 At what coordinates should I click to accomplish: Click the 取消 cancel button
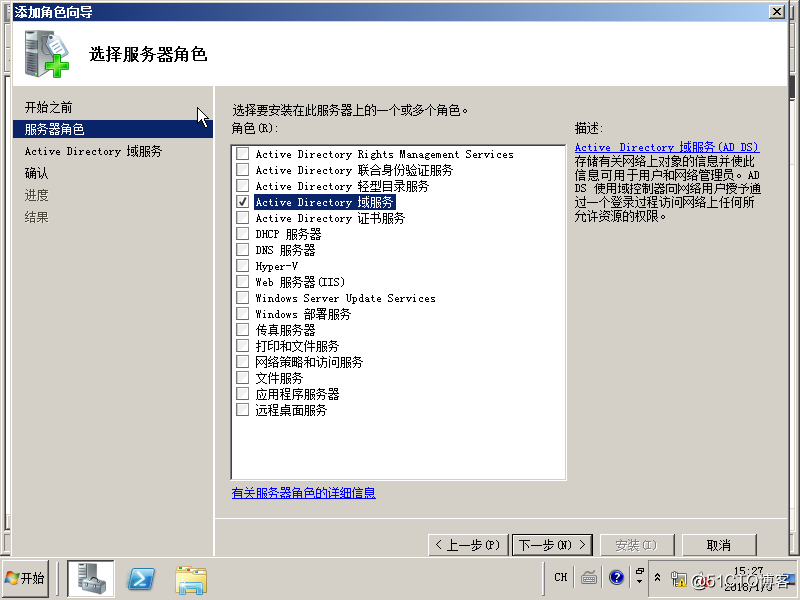click(x=719, y=545)
